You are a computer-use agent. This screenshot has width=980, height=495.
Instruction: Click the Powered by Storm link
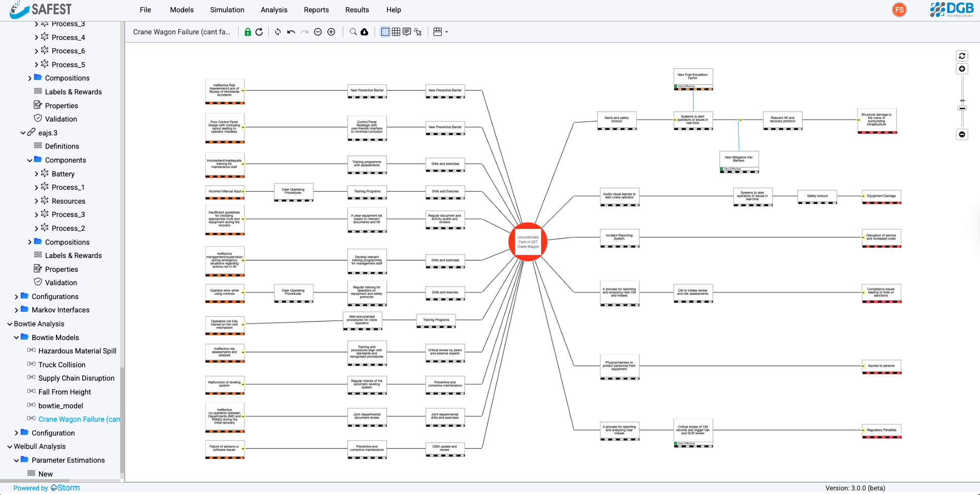46,488
